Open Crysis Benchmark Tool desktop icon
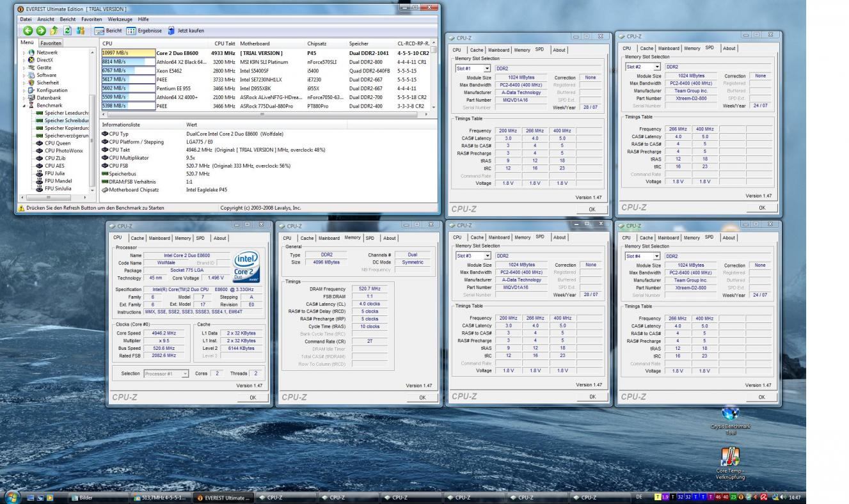Screen dimensions: 849x504 pos(730,414)
